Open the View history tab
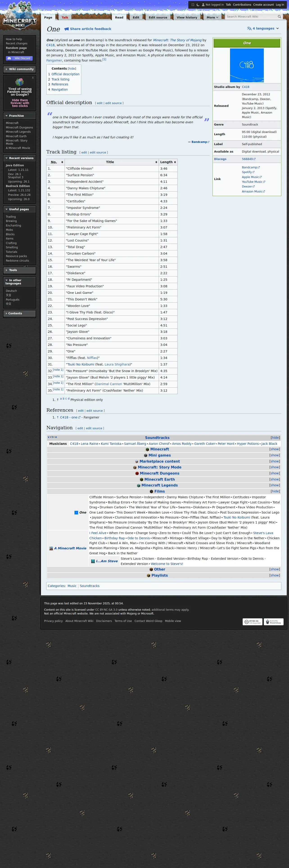The width and height of the screenshot is (289, 868). tap(187, 18)
